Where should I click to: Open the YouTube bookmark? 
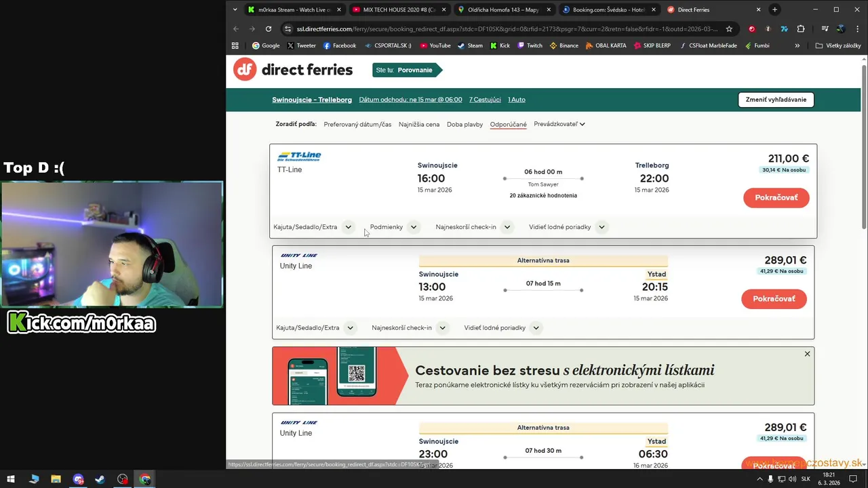(435, 45)
